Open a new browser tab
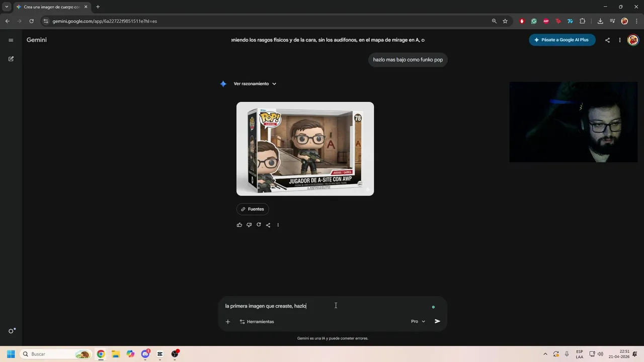This screenshot has width=644, height=362. [98, 7]
